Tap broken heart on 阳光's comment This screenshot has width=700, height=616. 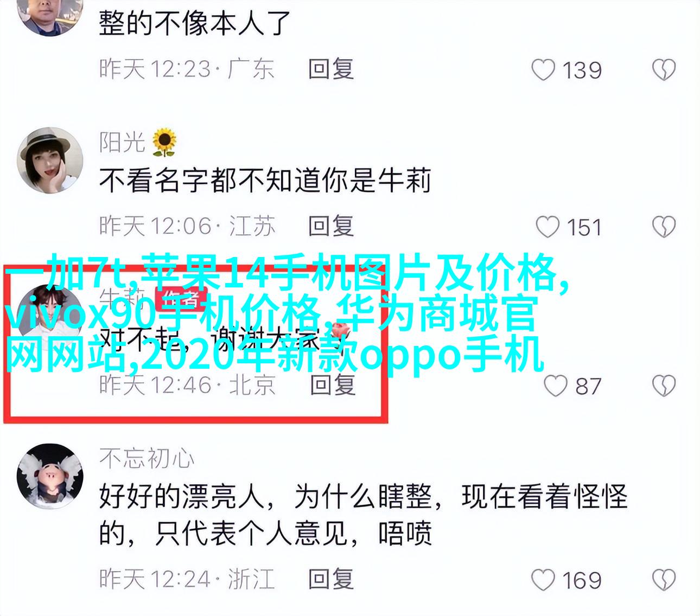tap(664, 227)
